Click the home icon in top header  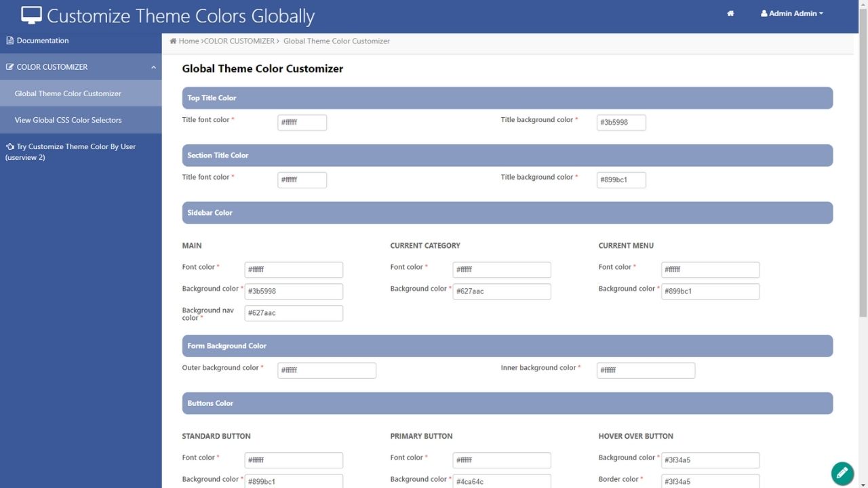click(730, 14)
